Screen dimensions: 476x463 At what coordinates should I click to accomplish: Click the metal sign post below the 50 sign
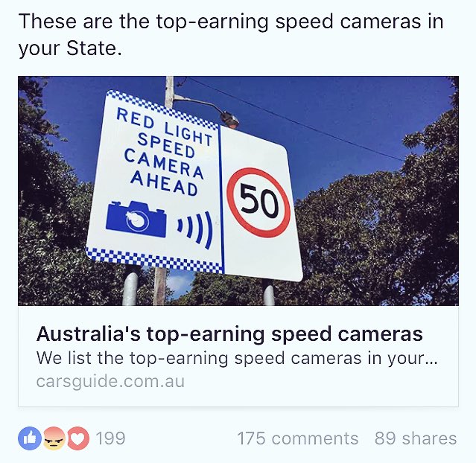(268, 293)
